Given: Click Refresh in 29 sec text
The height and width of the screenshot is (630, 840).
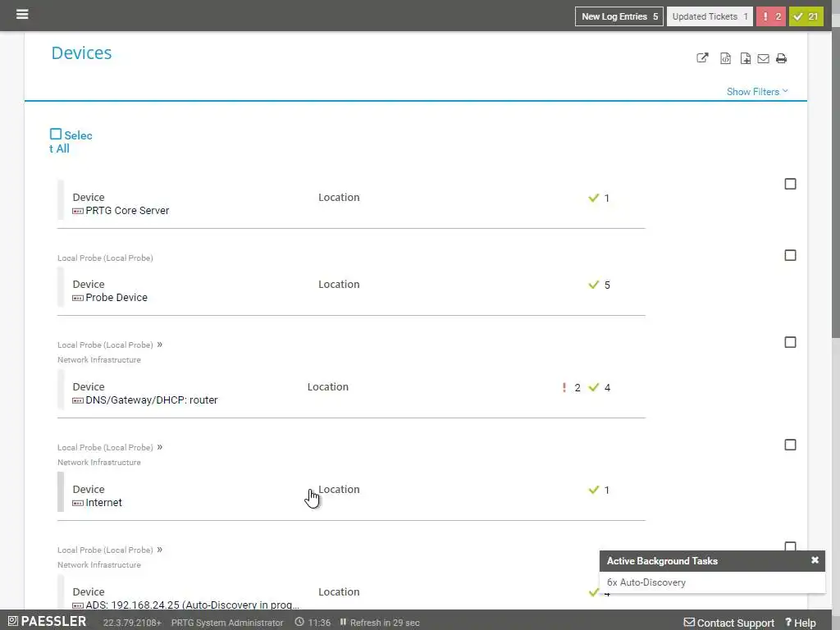Looking at the screenshot, I should [x=385, y=623].
